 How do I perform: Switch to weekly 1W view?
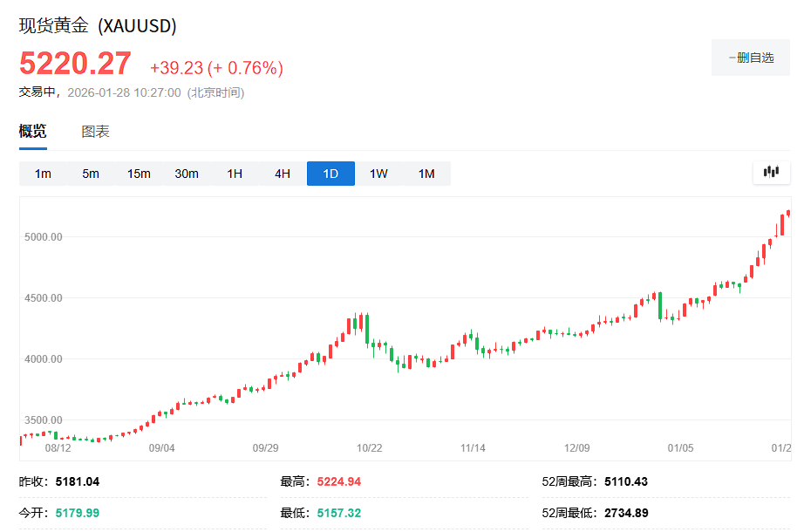click(378, 174)
